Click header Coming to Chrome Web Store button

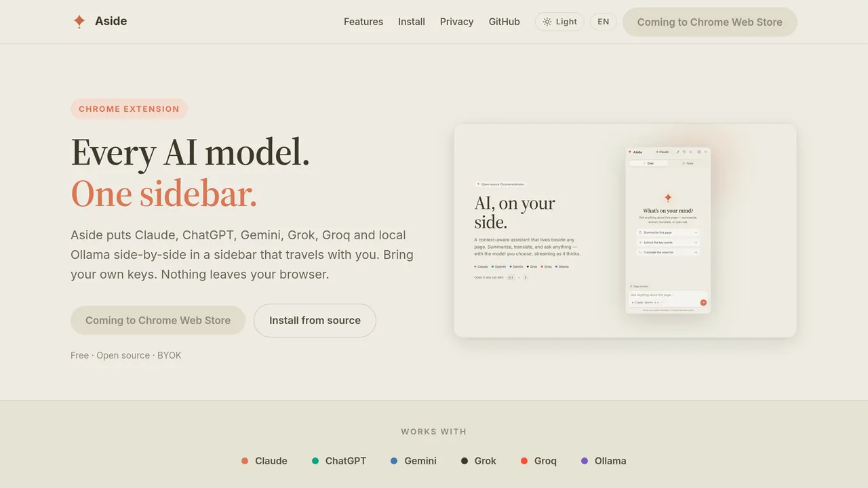tap(710, 22)
